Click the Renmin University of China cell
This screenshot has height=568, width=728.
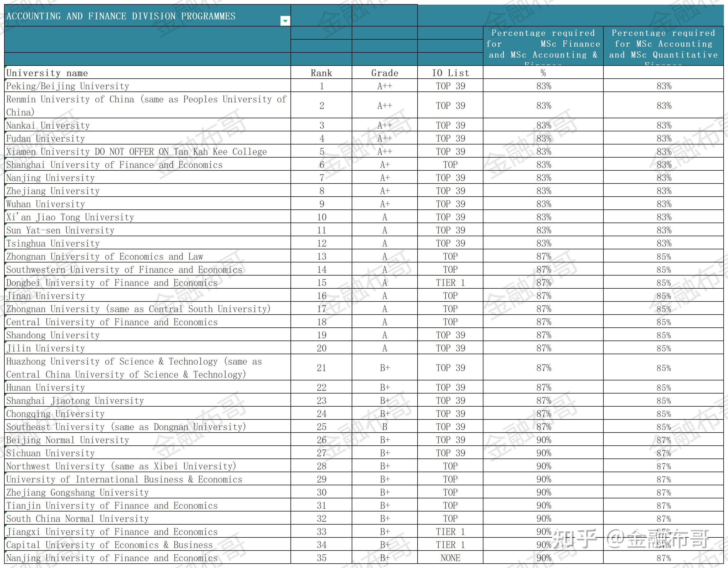click(146, 105)
